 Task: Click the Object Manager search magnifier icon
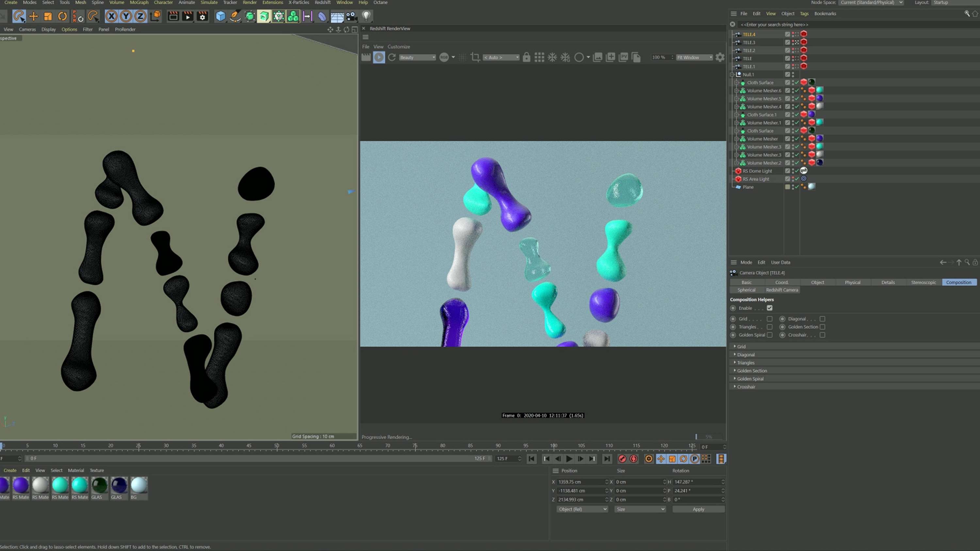967,14
